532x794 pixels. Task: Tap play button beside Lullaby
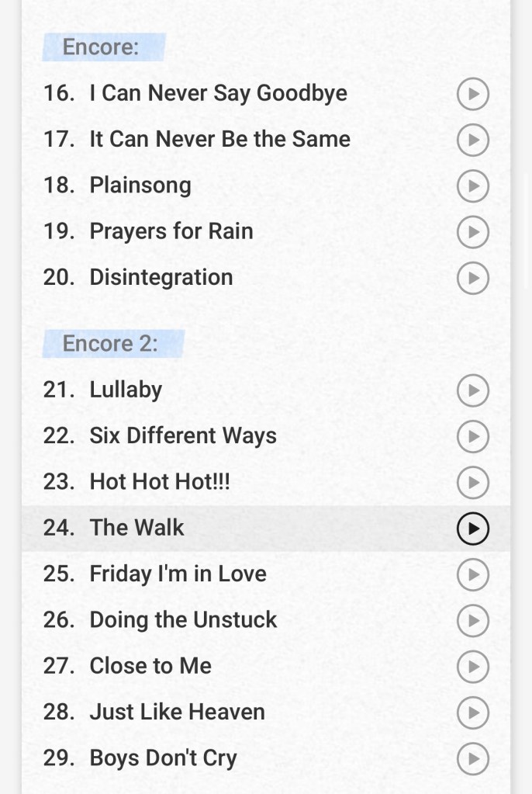tap(472, 390)
